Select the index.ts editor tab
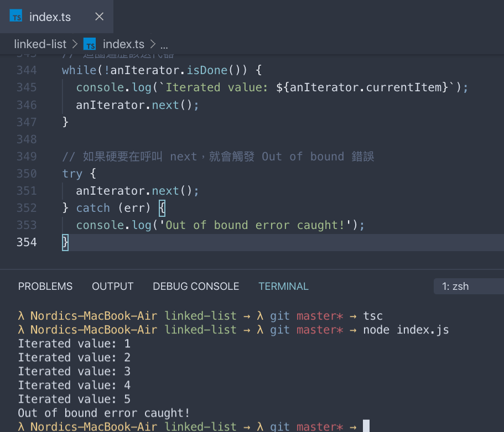Viewport: 504px width, 432px height. [x=56, y=17]
